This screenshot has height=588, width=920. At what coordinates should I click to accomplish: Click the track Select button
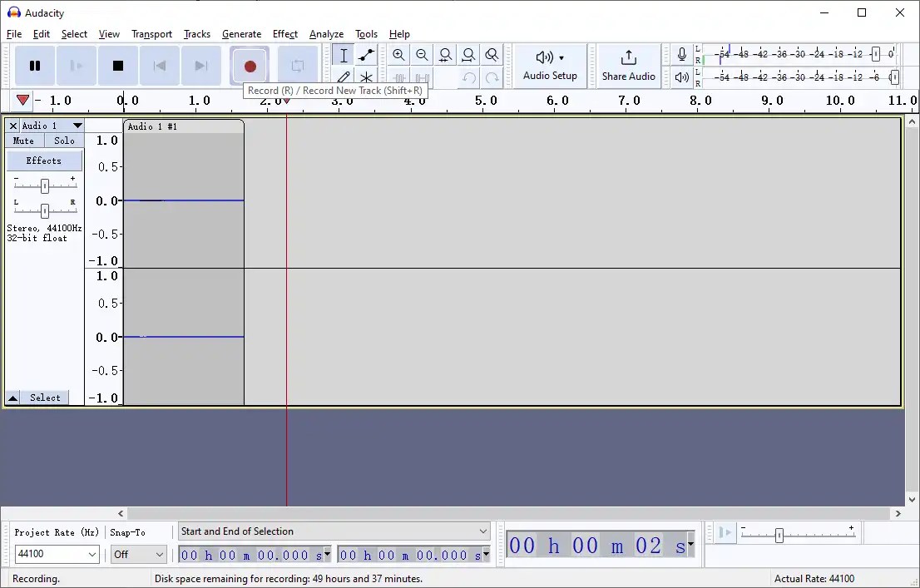(45, 398)
